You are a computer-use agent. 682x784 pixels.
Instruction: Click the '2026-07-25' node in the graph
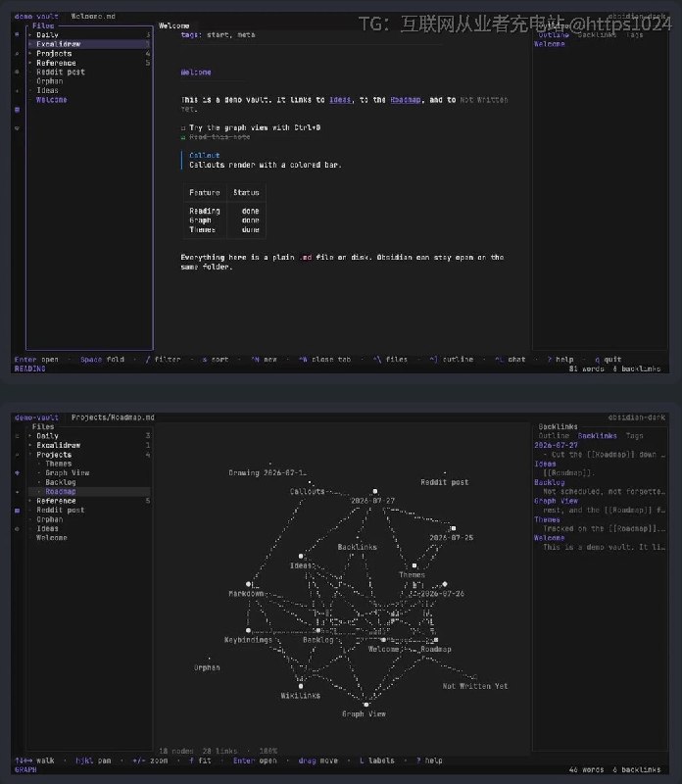[453, 528]
